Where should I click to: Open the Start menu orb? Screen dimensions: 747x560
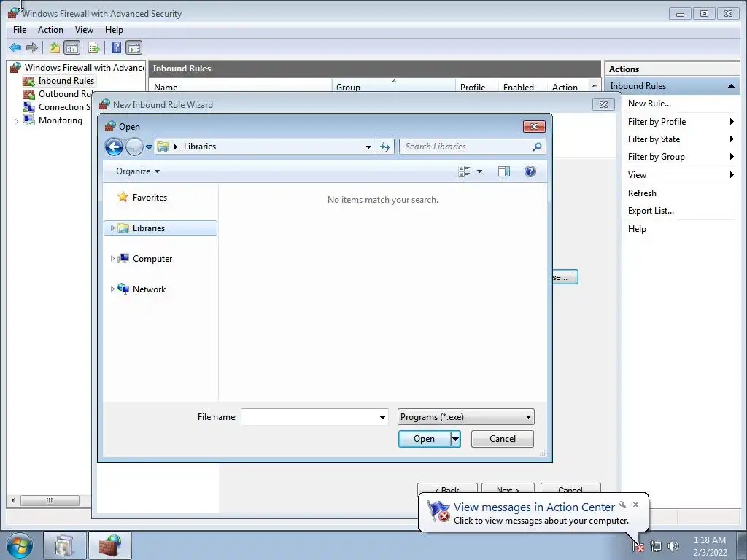(20, 545)
